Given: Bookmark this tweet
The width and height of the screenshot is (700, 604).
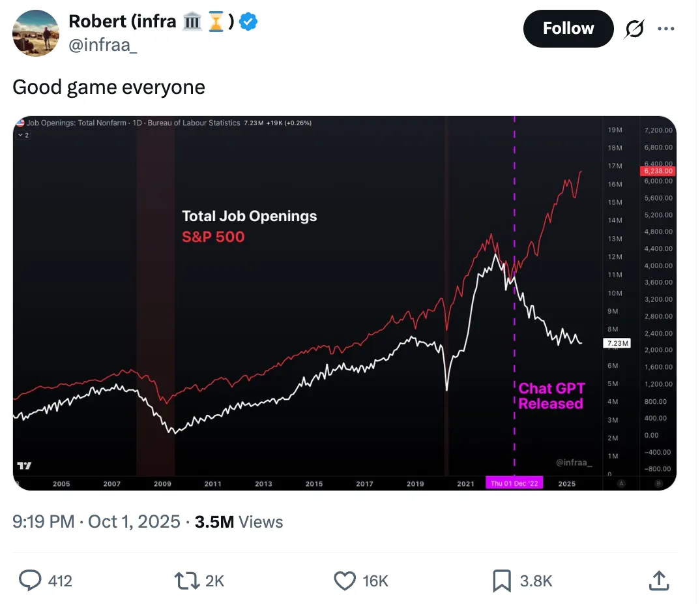Looking at the screenshot, I should pos(501,581).
